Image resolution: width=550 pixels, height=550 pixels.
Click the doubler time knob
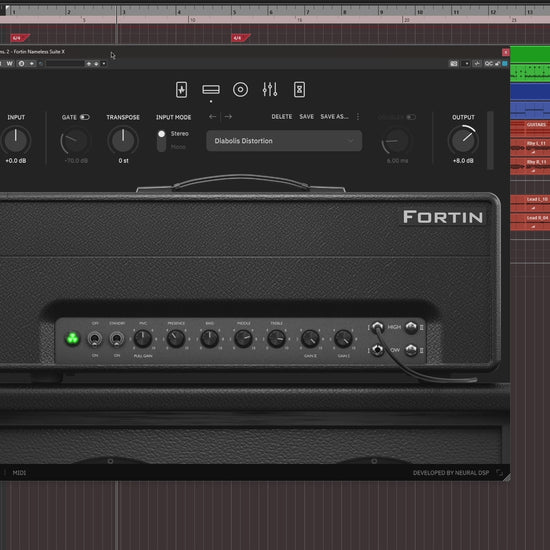(x=396, y=140)
